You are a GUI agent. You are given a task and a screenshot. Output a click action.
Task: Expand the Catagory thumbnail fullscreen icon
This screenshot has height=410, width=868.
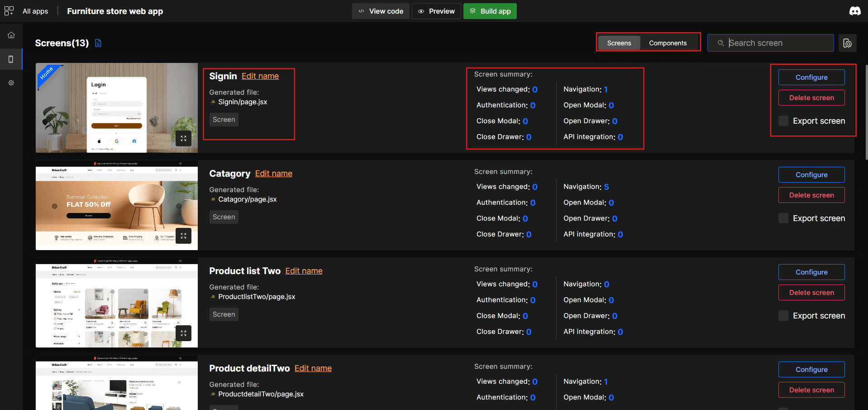pos(183,236)
